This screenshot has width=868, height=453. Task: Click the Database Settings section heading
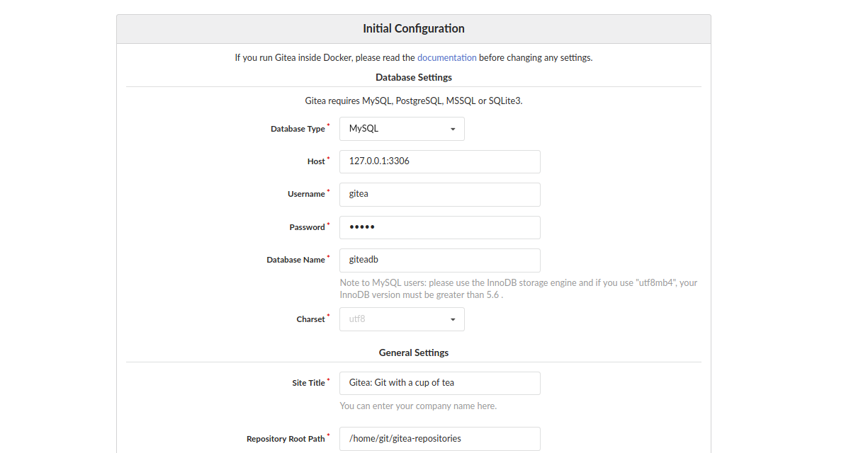[413, 77]
